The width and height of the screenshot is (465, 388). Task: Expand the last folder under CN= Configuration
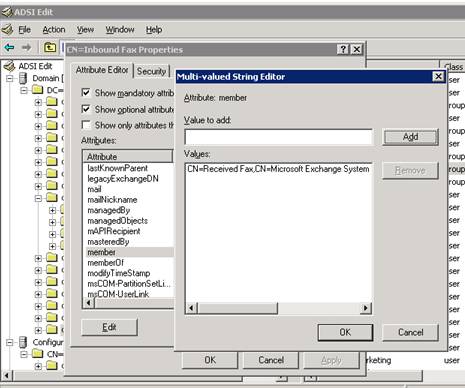click(x=38, y=366)
